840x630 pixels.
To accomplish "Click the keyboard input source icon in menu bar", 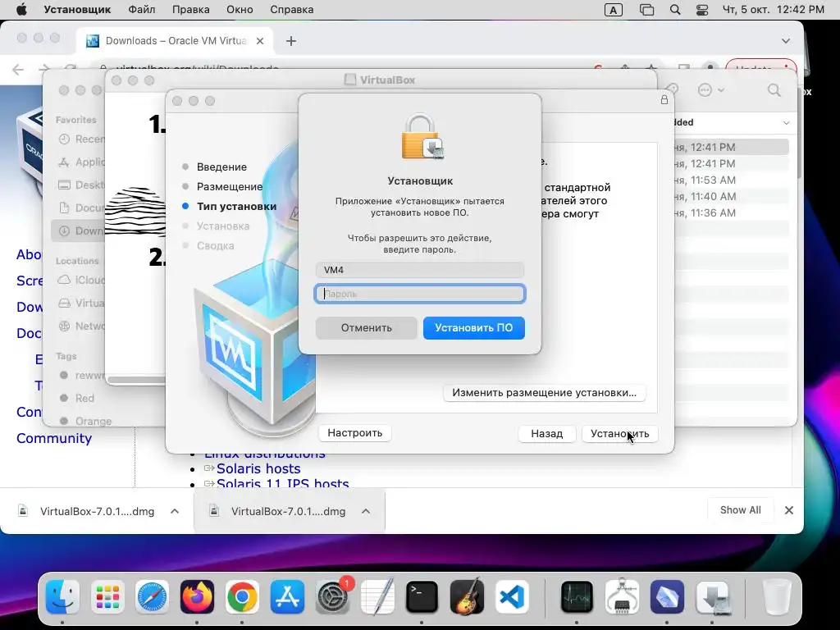I will click(614, 10).
